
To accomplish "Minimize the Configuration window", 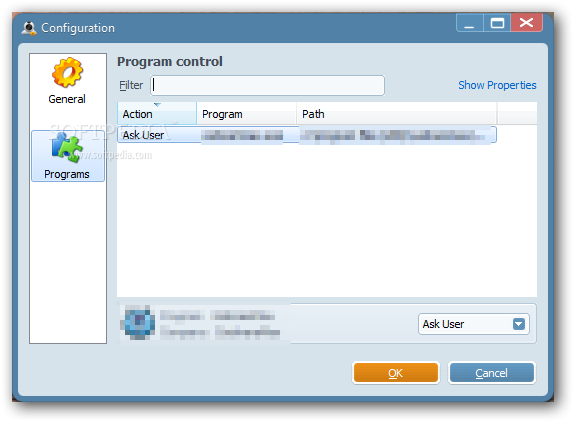I will pos(470,23).
